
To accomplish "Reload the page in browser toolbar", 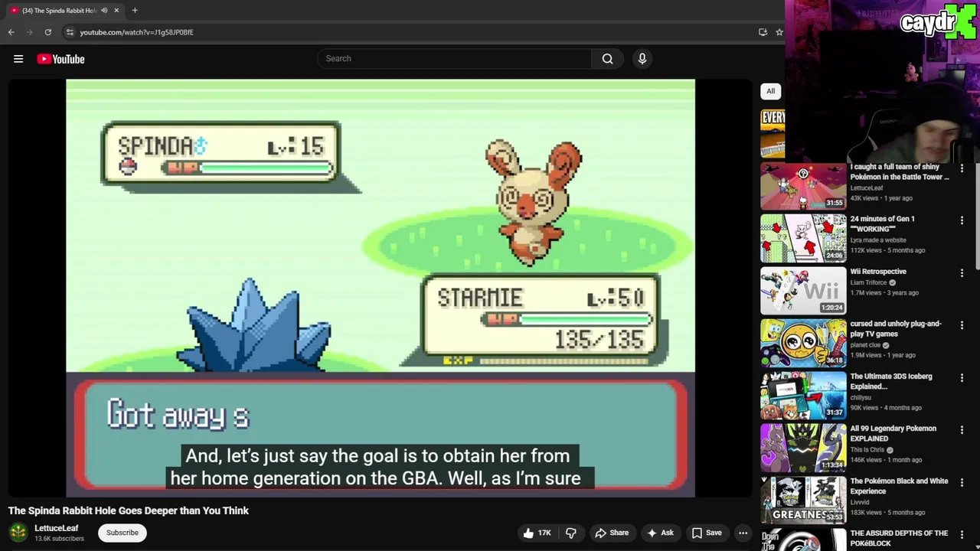I will [x=47, y=32].
